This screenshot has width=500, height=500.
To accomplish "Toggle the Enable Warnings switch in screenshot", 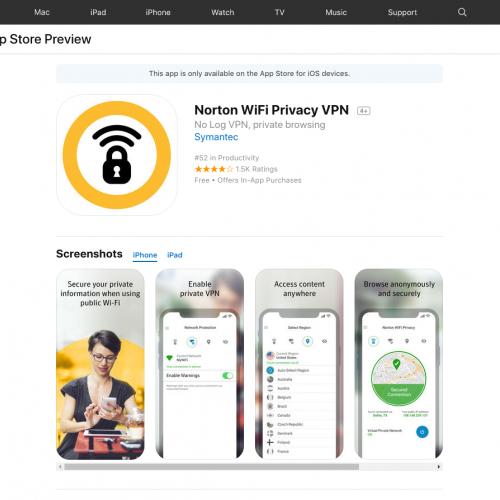I will pos(227,376).
